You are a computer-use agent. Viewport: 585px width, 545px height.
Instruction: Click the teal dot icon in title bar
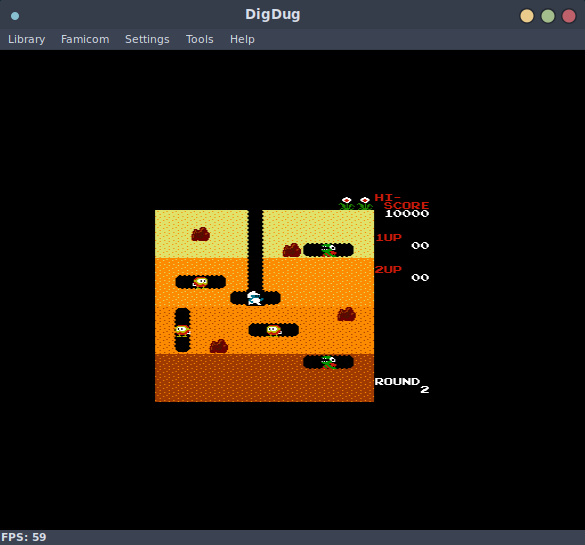[x=15, y=16]
